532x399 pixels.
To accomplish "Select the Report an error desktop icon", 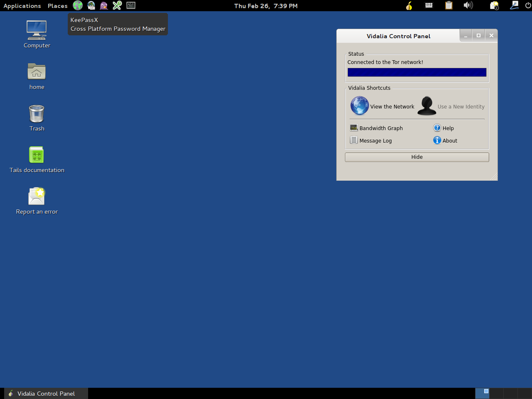I will coord(37,201).
